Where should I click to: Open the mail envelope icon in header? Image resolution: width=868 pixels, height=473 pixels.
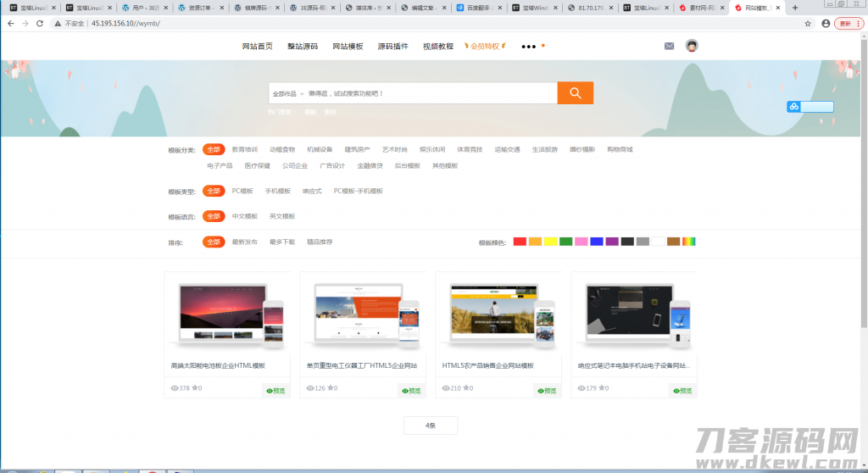(669, 46)
